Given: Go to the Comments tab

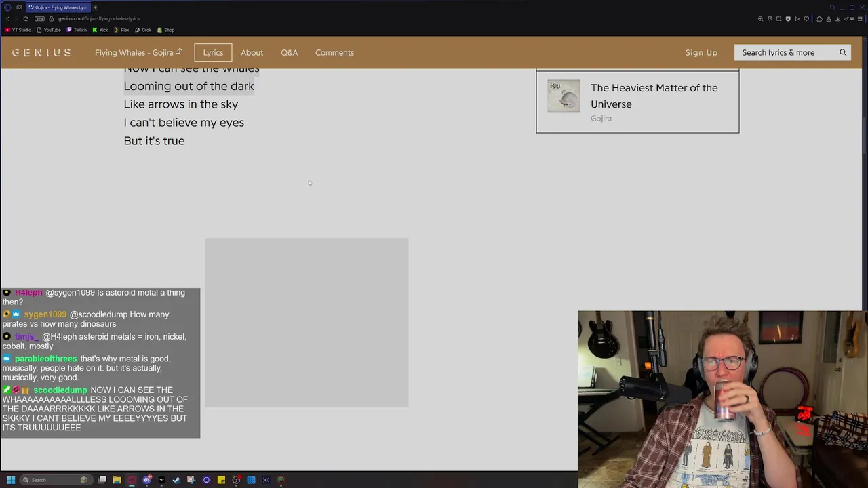Looking at the screenshot, I should tap(334, 52).
